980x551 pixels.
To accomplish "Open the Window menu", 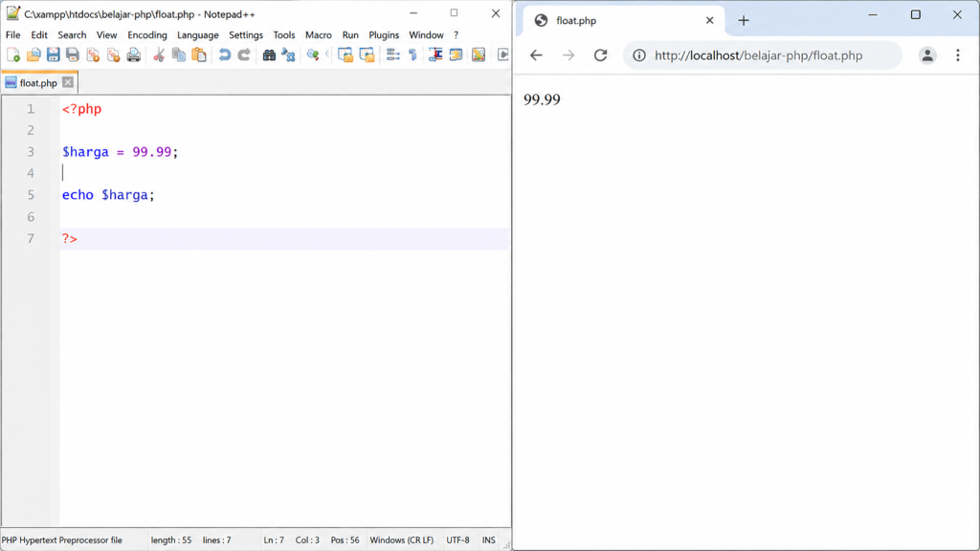I will point(426,35).
